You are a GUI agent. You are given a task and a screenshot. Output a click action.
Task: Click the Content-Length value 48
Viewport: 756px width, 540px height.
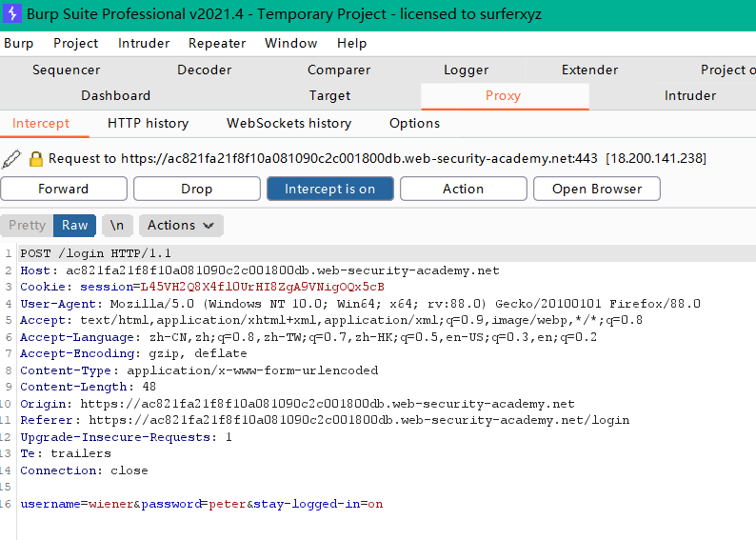pos(149,387)
